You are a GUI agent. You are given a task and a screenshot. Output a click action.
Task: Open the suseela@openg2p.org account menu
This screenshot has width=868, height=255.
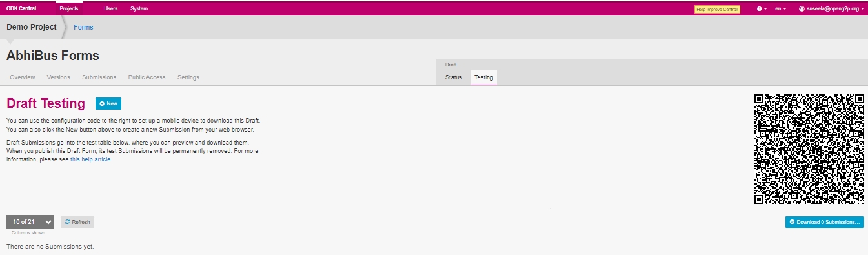click(831, 9)
